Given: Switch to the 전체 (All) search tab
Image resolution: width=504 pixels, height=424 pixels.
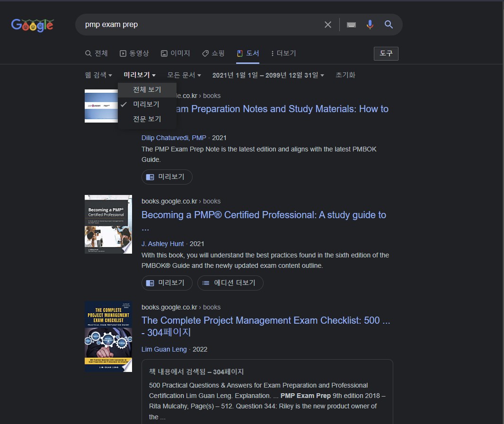Looking at the screenshot, I should [x=97, y=53].
